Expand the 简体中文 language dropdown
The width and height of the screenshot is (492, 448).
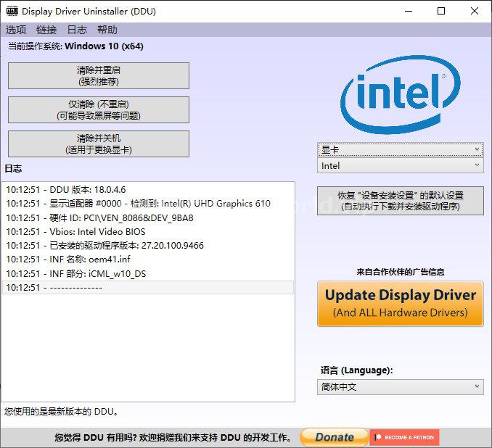tap(401, 387)
